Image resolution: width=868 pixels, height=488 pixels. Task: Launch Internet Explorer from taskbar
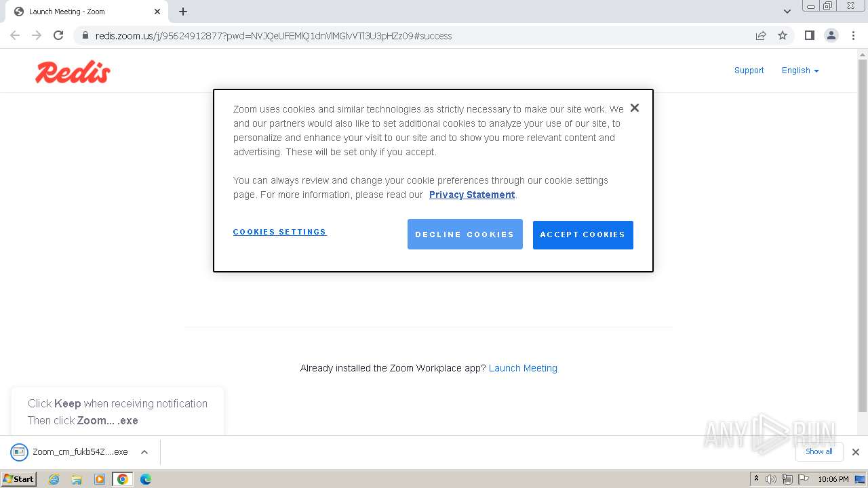click(54, 479)
